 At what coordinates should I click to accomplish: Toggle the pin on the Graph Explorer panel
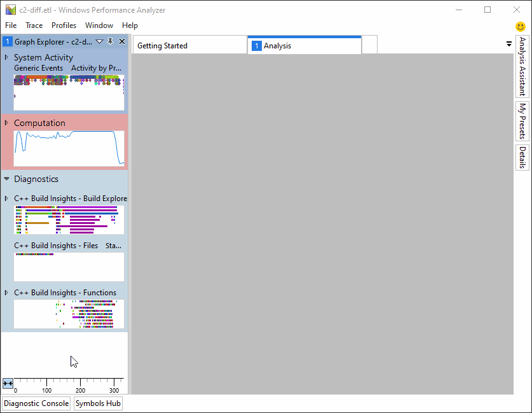(x=110, y=41)
